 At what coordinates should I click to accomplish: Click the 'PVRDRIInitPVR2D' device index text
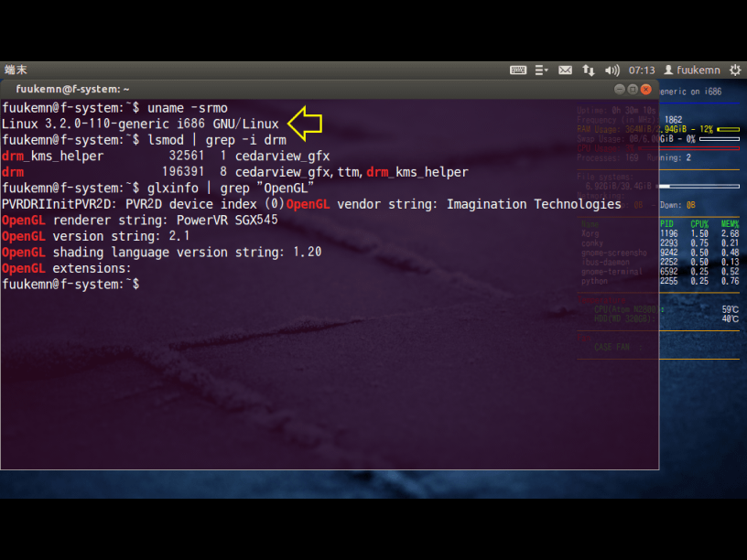[x=143, y=204]
